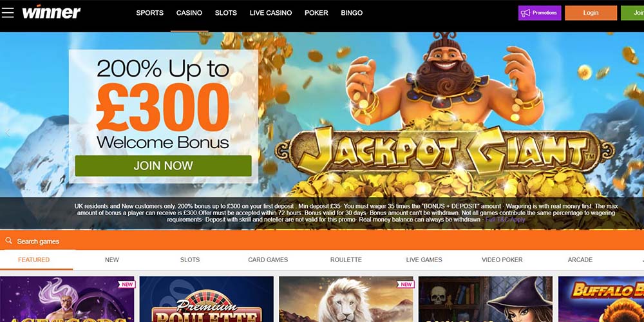This screenshot has height=322, width=644.
Task: Click the Search games field
Action: [x=322, y=241]
